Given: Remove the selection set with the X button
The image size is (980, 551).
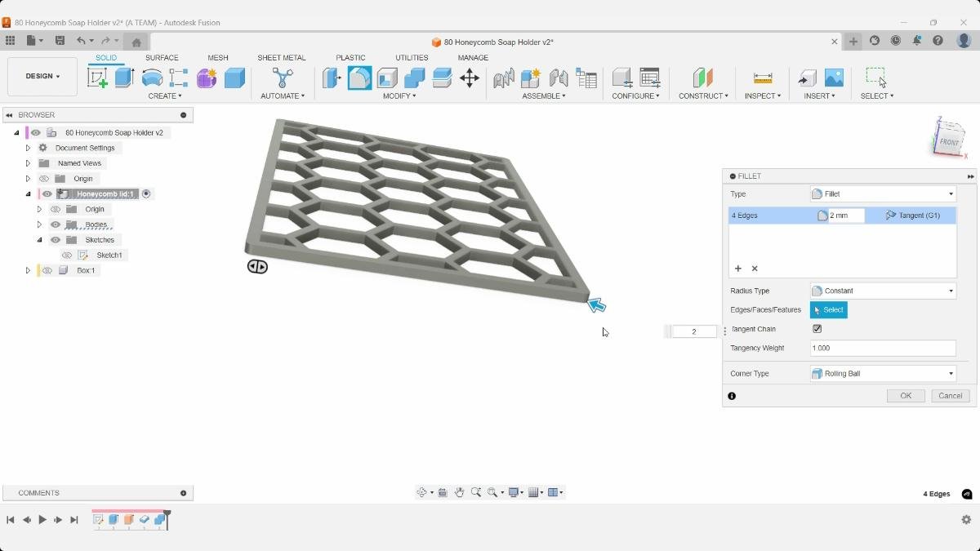Looking at the screenshot, I should [755, 269].
